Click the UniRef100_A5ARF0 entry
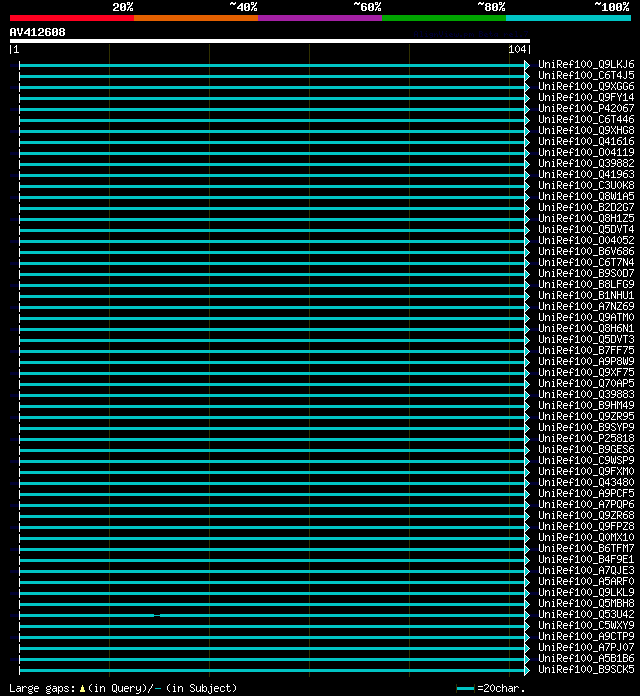 (x=586, y=581)
